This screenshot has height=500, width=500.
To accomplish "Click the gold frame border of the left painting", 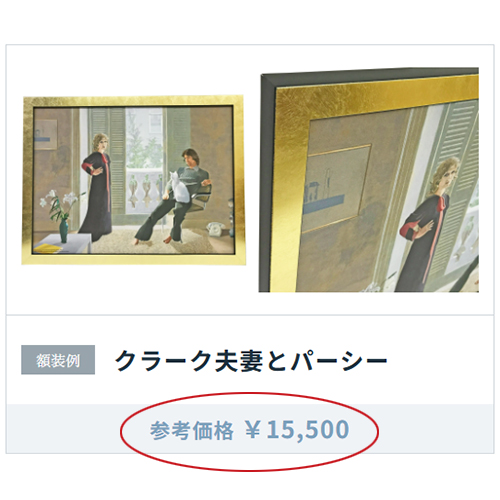I will [x=133, y=101].
